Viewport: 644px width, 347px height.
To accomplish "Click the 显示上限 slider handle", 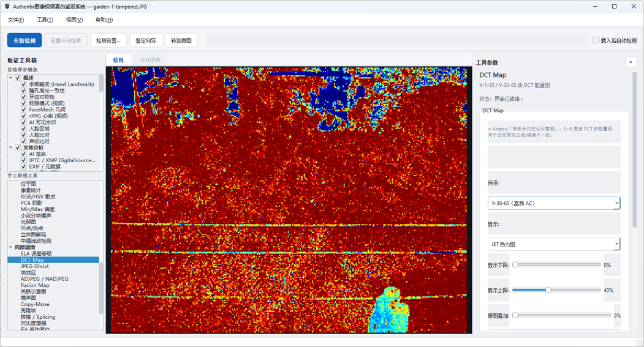I will 548,290.
